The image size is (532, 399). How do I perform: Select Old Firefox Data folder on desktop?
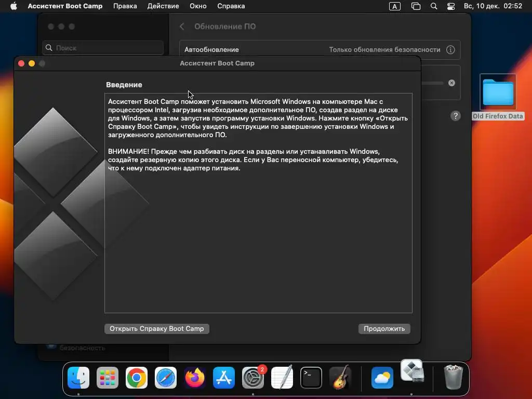(498, 97)
